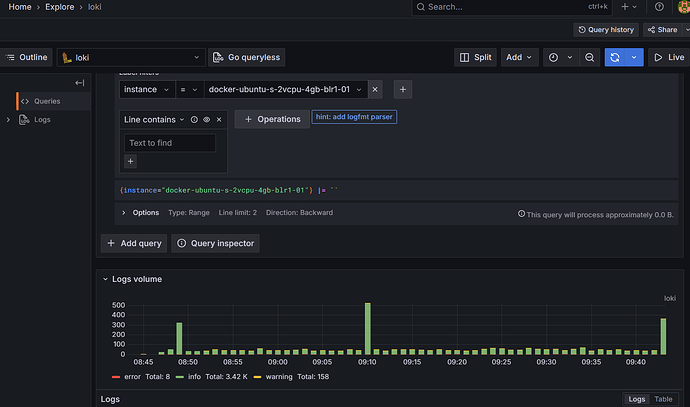Viewport: 690px width, 407px height.
Task: Open the Add dropdown menu
Action: tap(518, 58)
